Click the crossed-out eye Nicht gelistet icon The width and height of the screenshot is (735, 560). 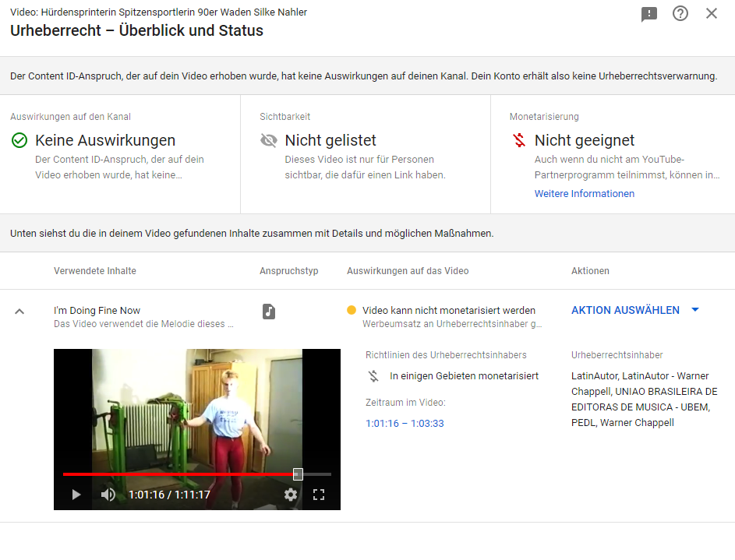pyautogui.click(x=269, y=140)
